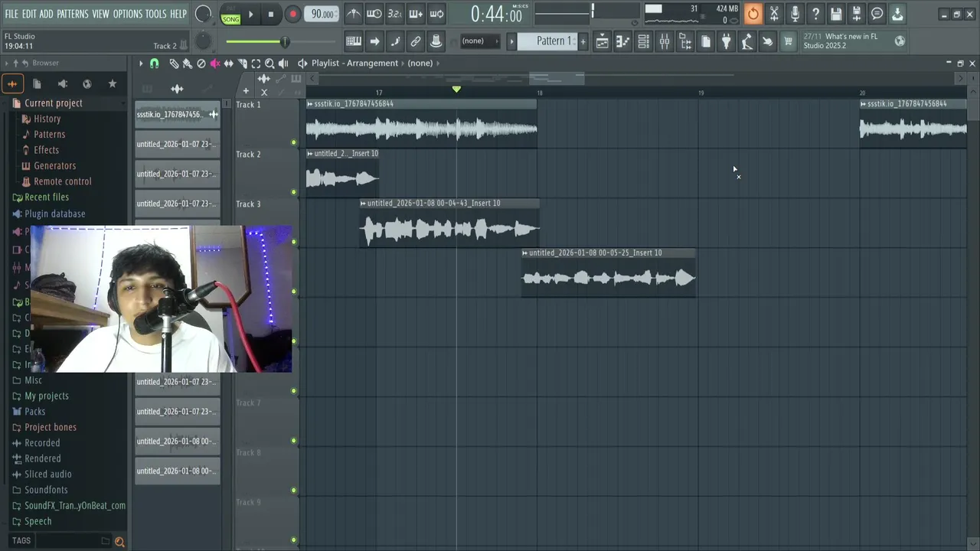The image size is (980, 551).
Task: Toggle the link/multilink controllers icon
Action: pyautogui.click(x=416, y=41)
